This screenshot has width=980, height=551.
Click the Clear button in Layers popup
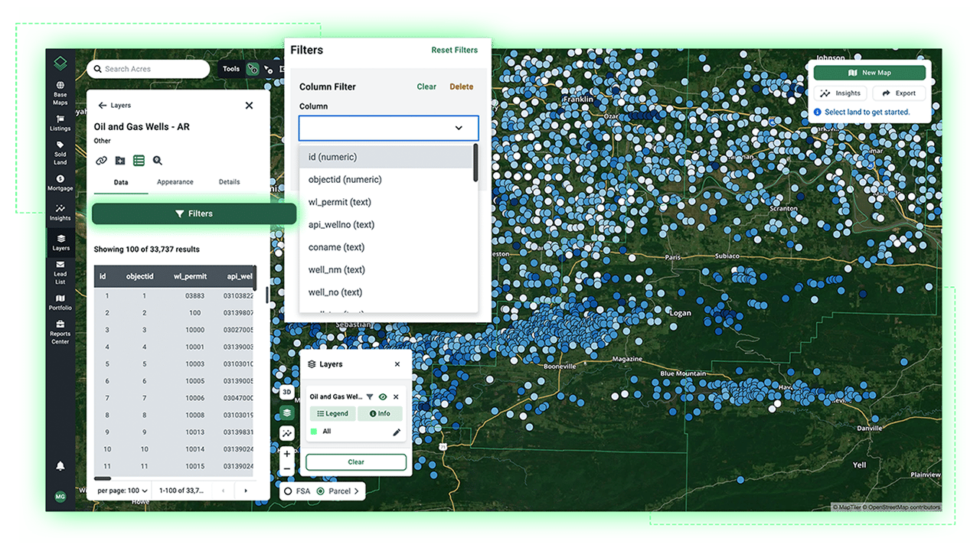[356, 462]
